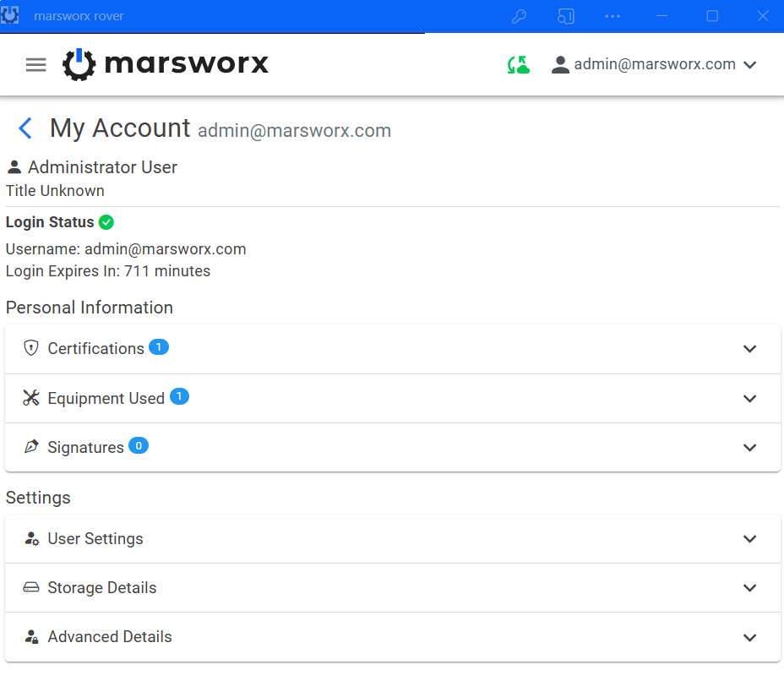Expand the Advanced Details panel chevron
Viewport: 784px width, 692px height.
click(749, 637)
